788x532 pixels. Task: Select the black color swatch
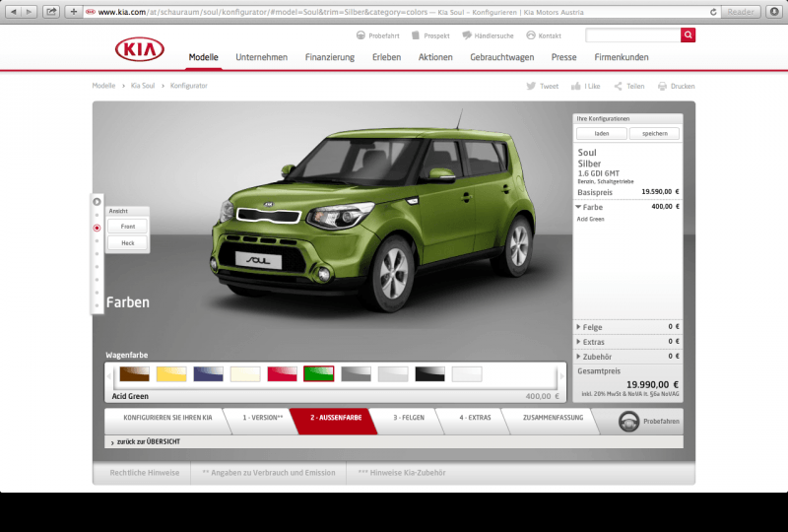point(429,373)
